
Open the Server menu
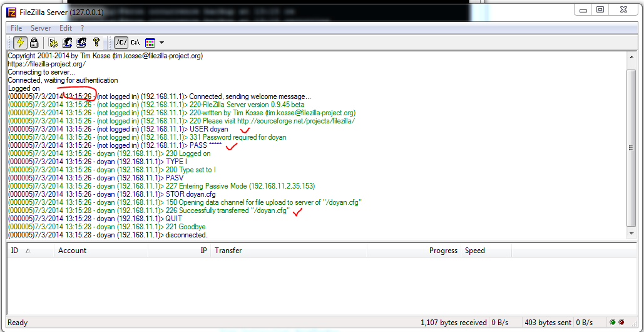point(41,28)
